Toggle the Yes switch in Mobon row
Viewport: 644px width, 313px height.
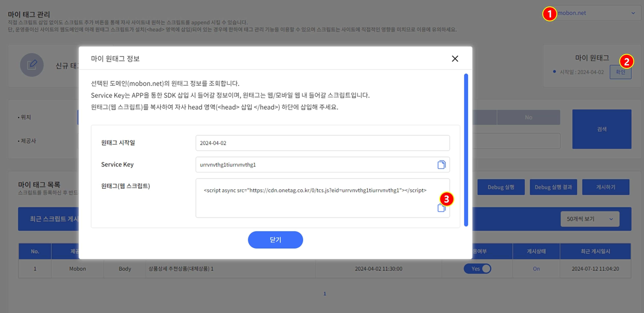pos(477,268)
